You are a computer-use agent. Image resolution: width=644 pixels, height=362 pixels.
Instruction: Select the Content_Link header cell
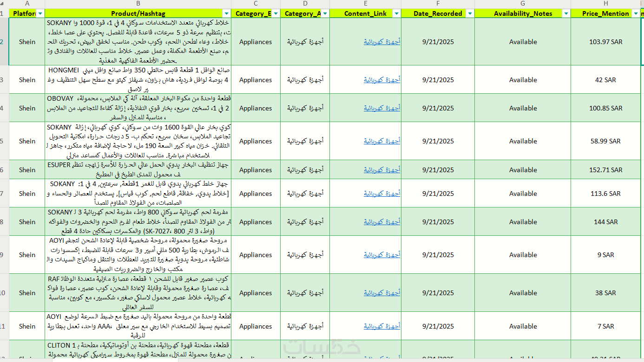coord(365,13)
